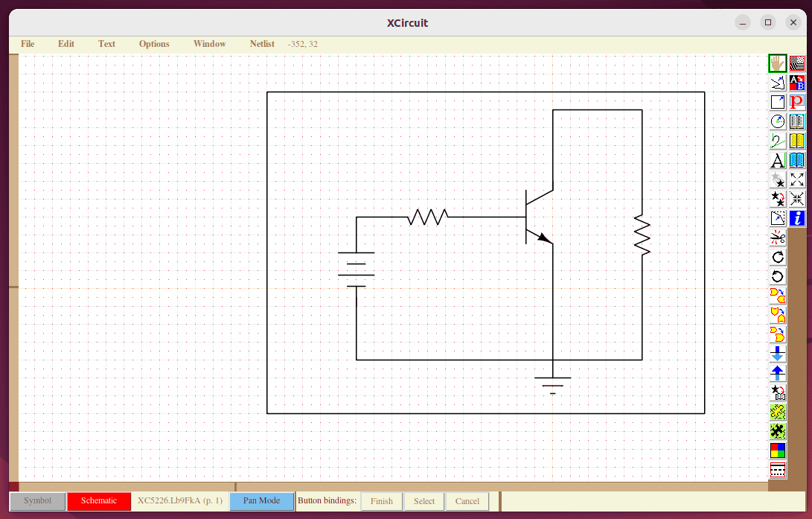Screen dimensions: 812x519
Task: Zoom in using the outward arrows icon
Action: pos(796,179)
